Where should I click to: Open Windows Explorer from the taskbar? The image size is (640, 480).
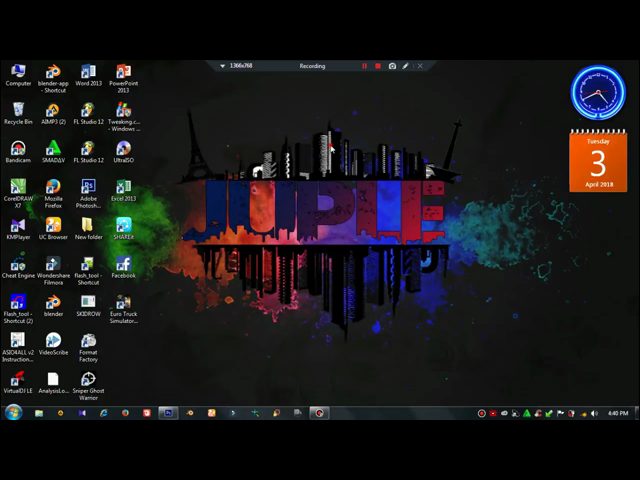click(x=39, y=413)
